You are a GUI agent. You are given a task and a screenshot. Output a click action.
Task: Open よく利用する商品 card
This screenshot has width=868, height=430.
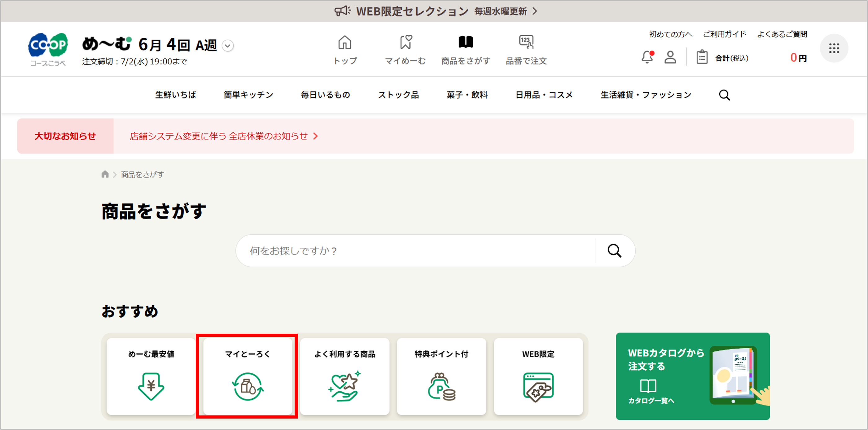[345, 376]
